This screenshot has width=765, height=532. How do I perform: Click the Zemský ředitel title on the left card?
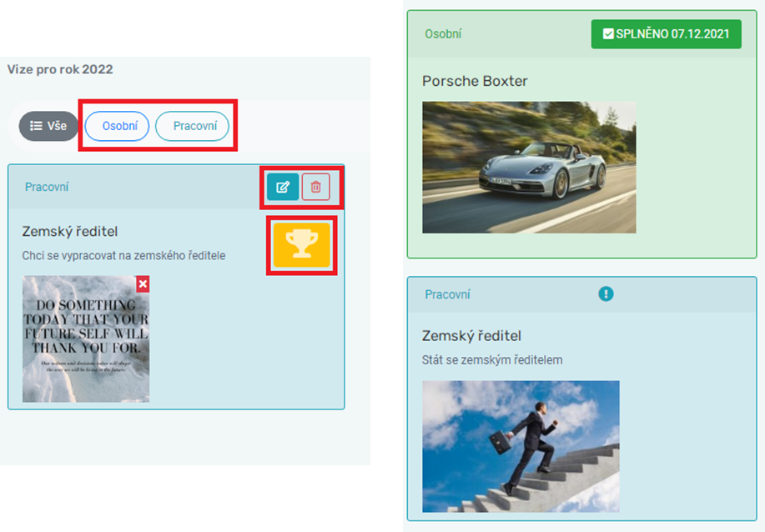click(70, 232)
